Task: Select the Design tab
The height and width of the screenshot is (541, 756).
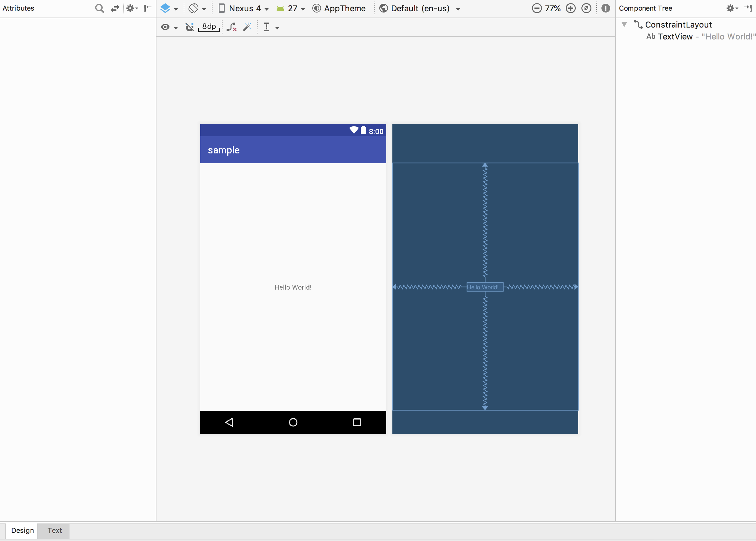Action: coord(22,530)
